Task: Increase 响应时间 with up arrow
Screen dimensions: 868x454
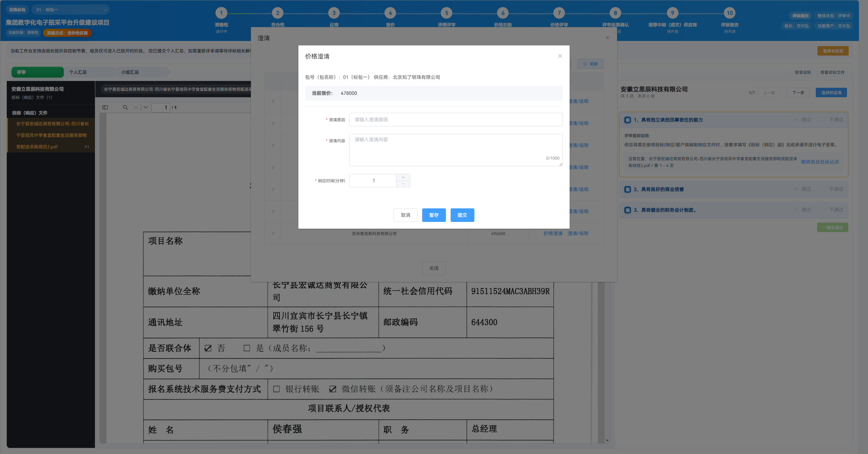Action: pyautogui.click(x=403, y=177)
